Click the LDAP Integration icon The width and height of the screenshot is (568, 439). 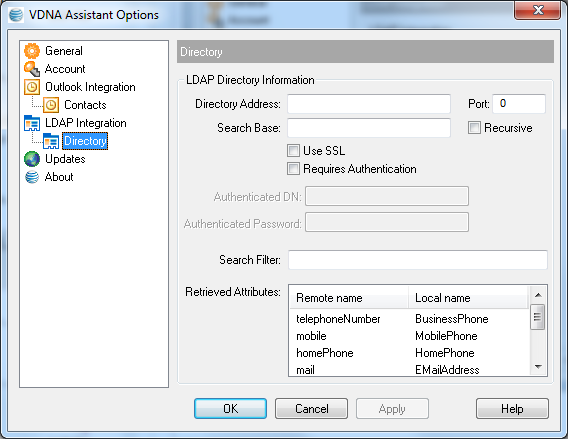[32, 123]
